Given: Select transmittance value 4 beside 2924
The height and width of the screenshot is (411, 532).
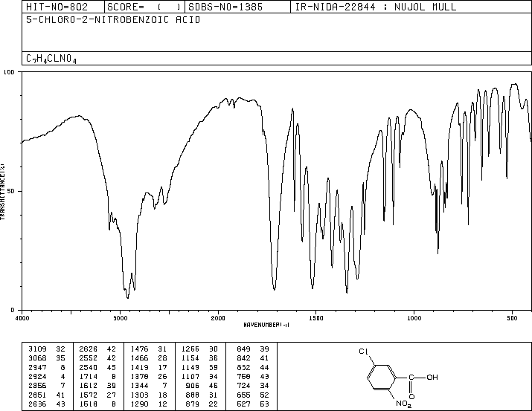Looking at the screenshot, I should click(63, 376).
